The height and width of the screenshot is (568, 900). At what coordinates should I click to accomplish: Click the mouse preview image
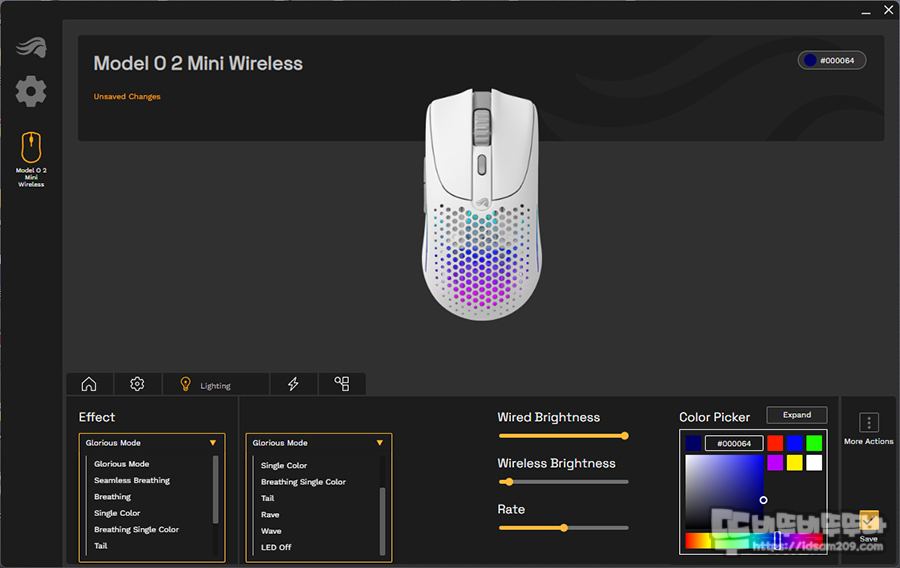pos(482,204)
